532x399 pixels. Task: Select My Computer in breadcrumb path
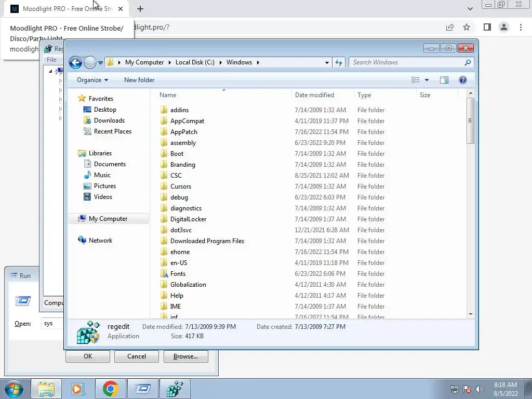144,62
